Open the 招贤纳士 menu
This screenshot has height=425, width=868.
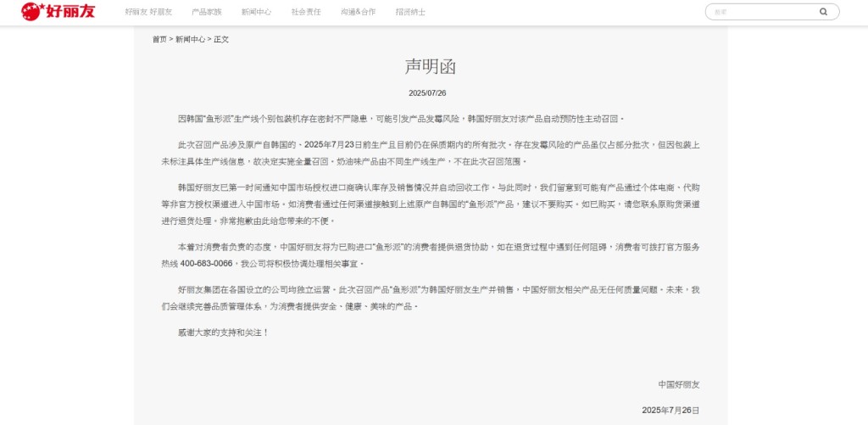tap(411, 12)
